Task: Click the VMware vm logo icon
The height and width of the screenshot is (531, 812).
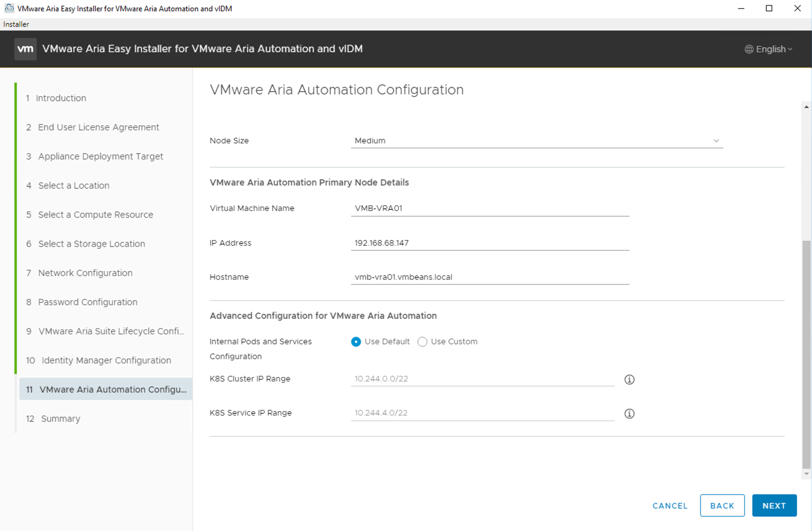Action: pos(25,49)
